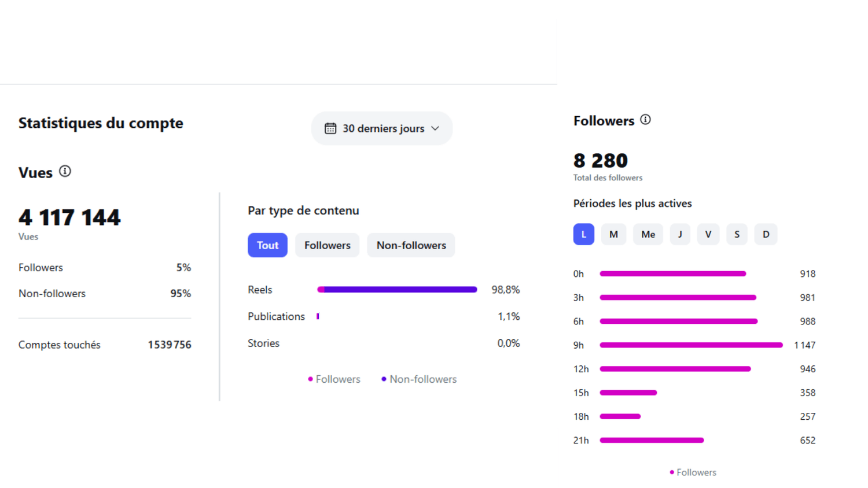Click the Stories row label
The height and width of the screenshot is (488, 868).
(x=263, y=343)
